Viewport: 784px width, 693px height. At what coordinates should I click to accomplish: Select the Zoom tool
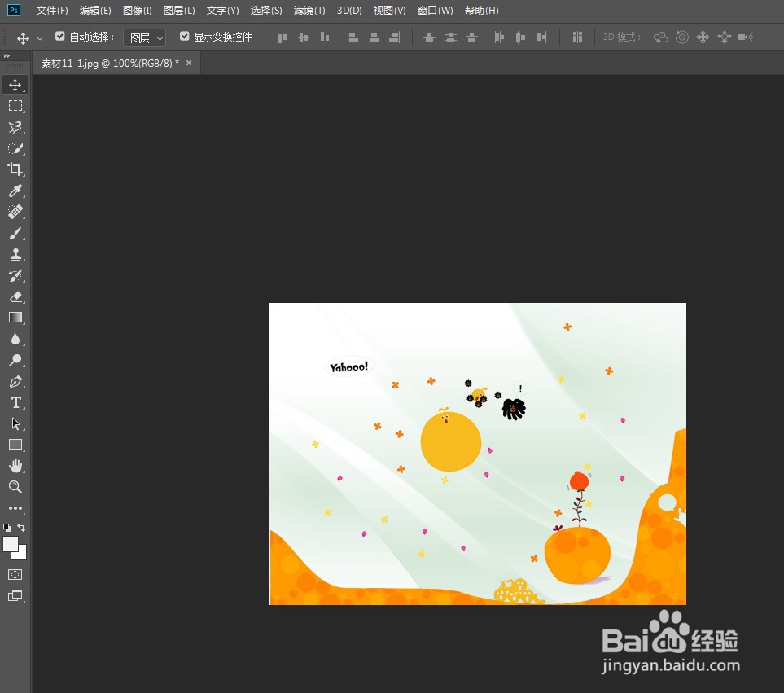(x=15, y=487)
